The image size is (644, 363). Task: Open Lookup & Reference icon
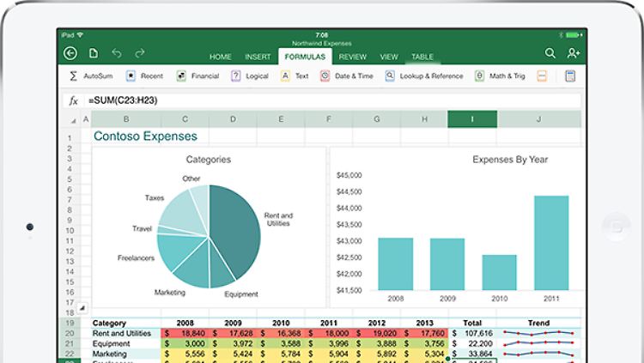[390, 76]
